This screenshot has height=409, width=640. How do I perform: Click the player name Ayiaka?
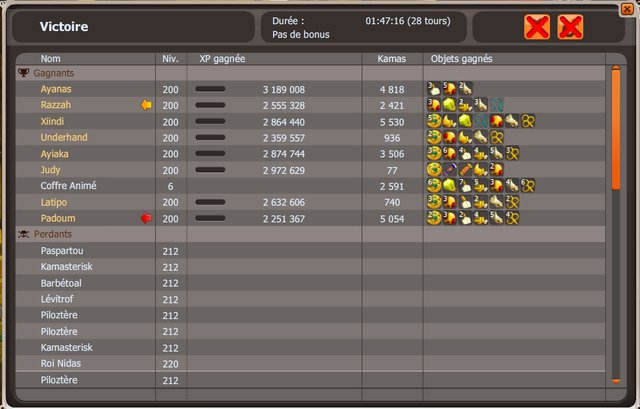tap(56, 154)
